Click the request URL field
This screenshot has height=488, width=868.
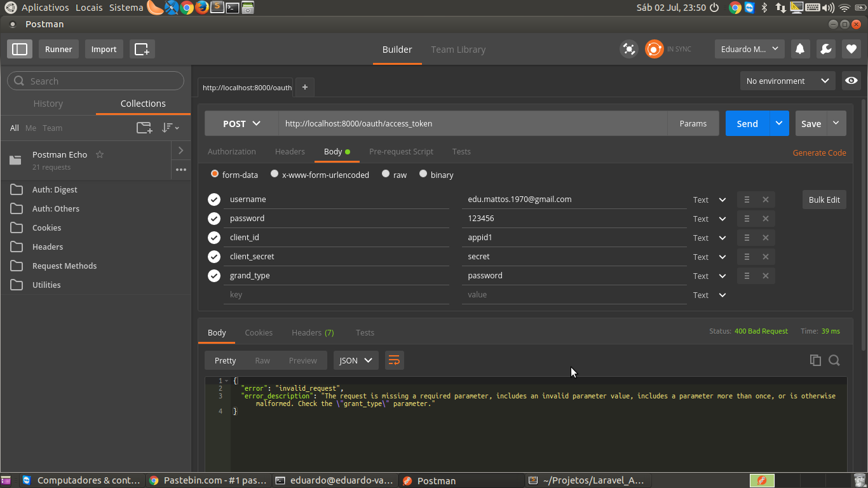pyautogui.click(x=473, y=123)
